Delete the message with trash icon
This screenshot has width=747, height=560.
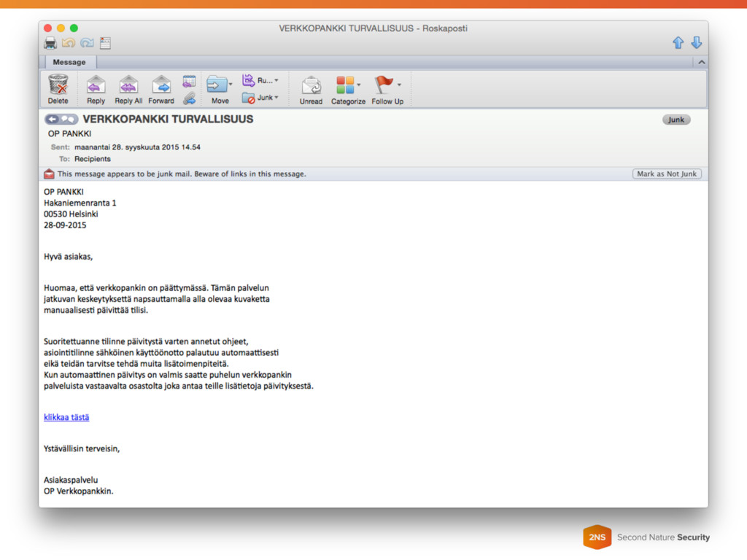coord(58,89)
